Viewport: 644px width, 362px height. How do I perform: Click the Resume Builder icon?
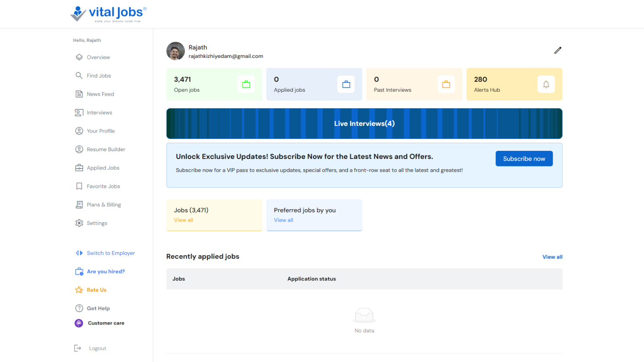click(79, 149)
